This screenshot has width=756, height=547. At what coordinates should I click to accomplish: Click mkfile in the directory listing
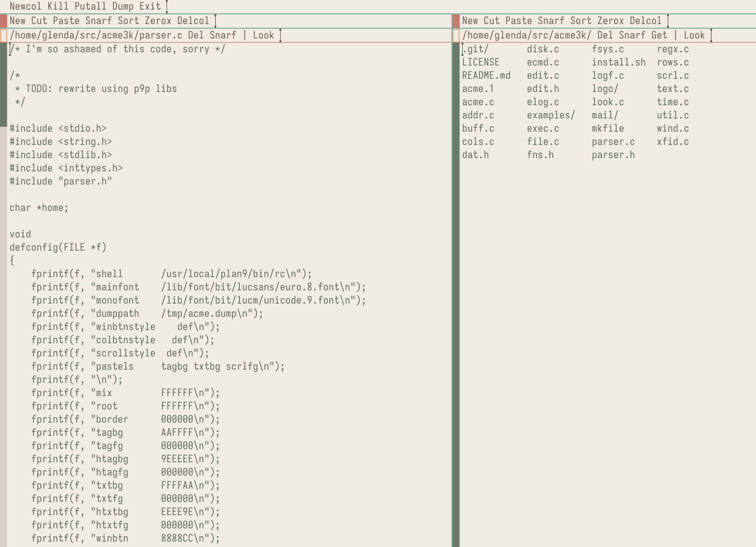coord(608,129)
